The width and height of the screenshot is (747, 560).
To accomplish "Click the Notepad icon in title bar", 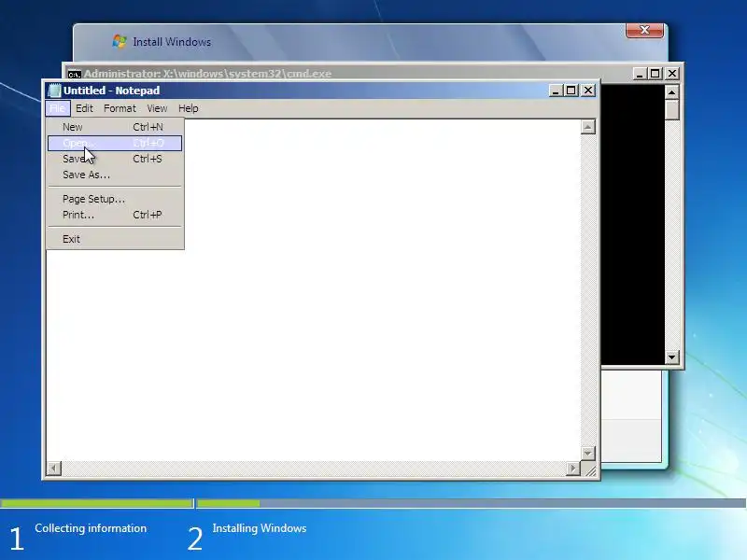I will pyautogui.click(x=55, y=91).
